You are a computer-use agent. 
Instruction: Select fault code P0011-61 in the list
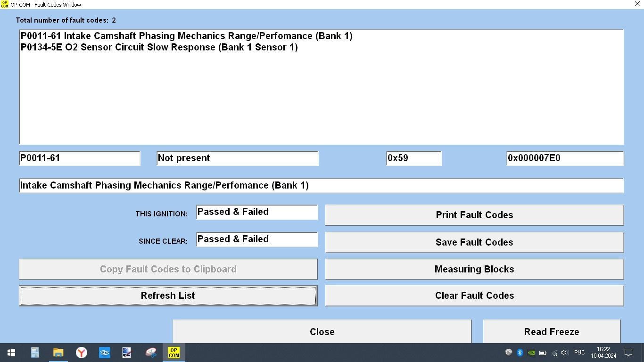(x=187, y=36)
